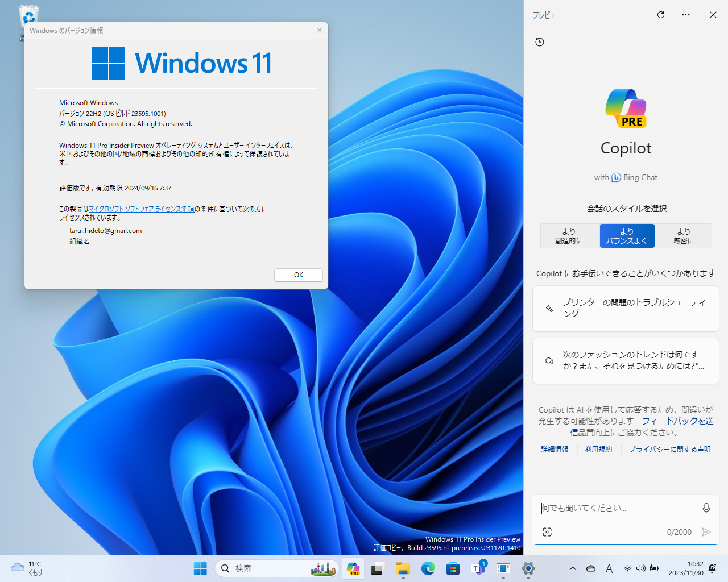Image resolution: width=728 pixels, height=582 pixels.
Task: Choose the より厳密に conversation style
Action: [x=683, y=235]
